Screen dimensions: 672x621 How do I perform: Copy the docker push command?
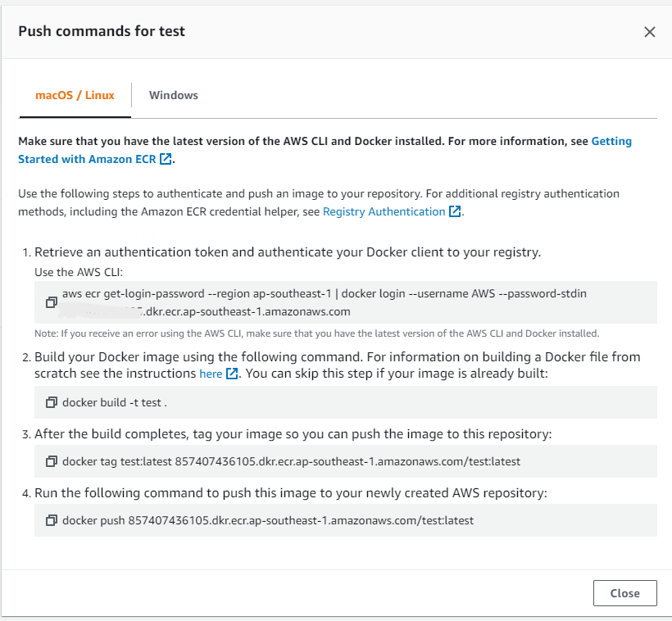(51, 520)
